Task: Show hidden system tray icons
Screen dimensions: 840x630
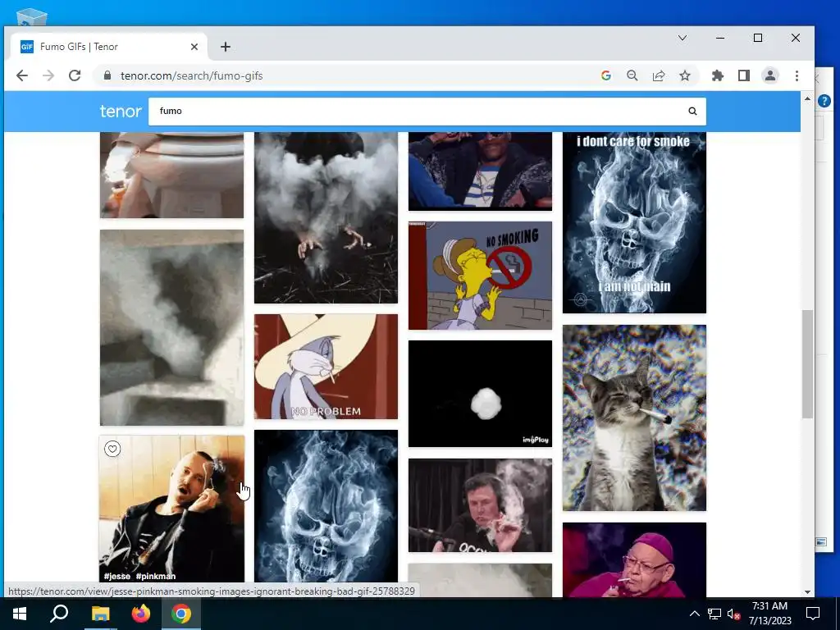Action: click(694, 614)
